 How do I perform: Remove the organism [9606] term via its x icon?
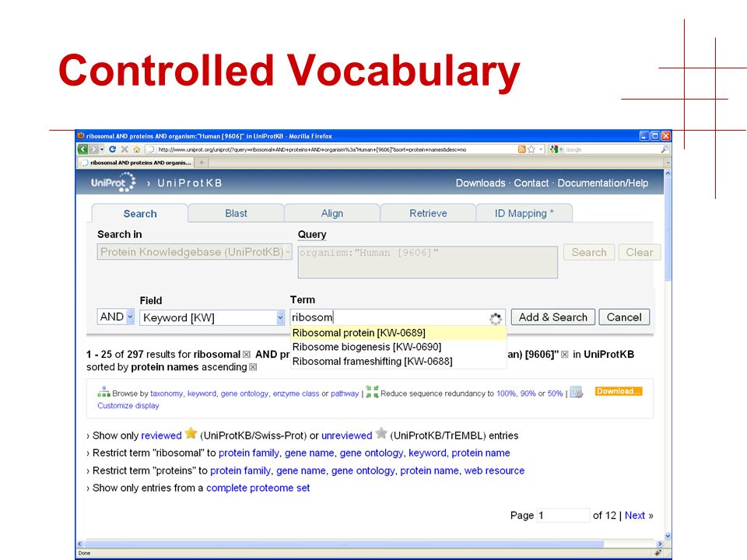point(565,355)
